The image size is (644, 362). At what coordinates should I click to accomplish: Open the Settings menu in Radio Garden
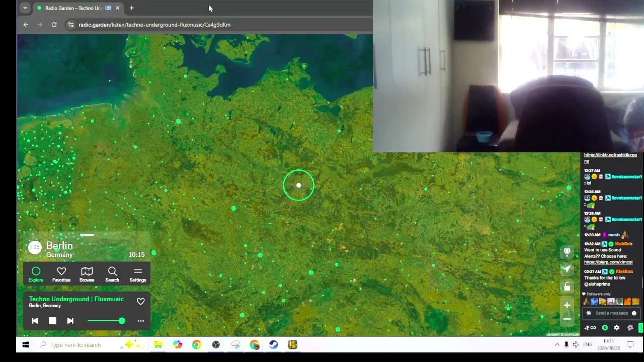(x=138, y=275)
